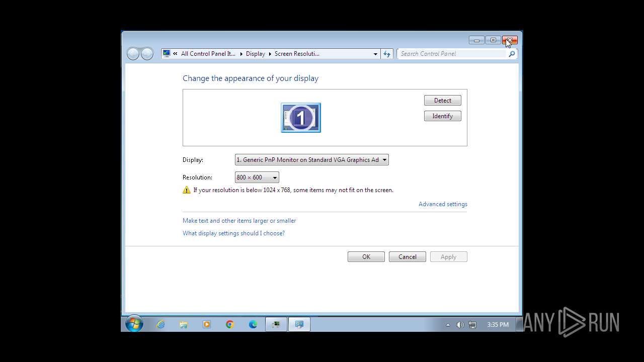The image size is (644, 362).
Task: Open Advanced settings link
Action: 443,204
